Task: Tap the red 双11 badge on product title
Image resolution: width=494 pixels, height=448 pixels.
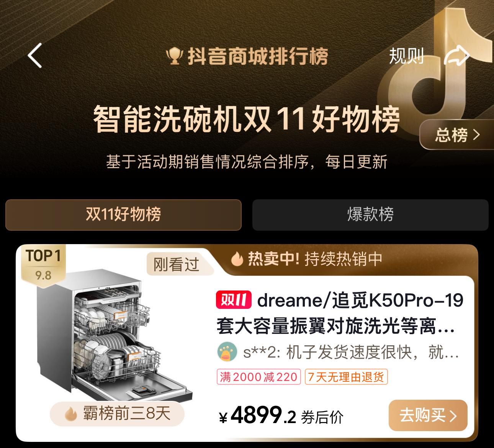Action: (x=234, y=300)
